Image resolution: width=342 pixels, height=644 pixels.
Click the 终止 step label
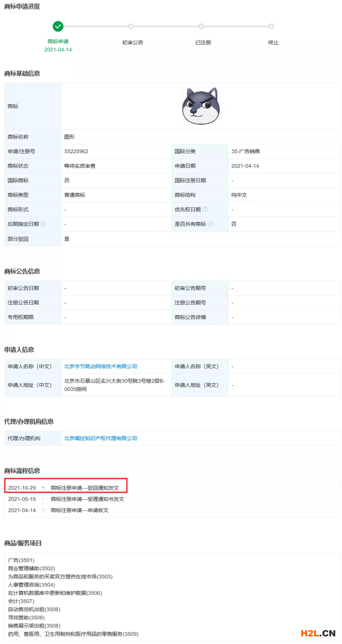273,43
